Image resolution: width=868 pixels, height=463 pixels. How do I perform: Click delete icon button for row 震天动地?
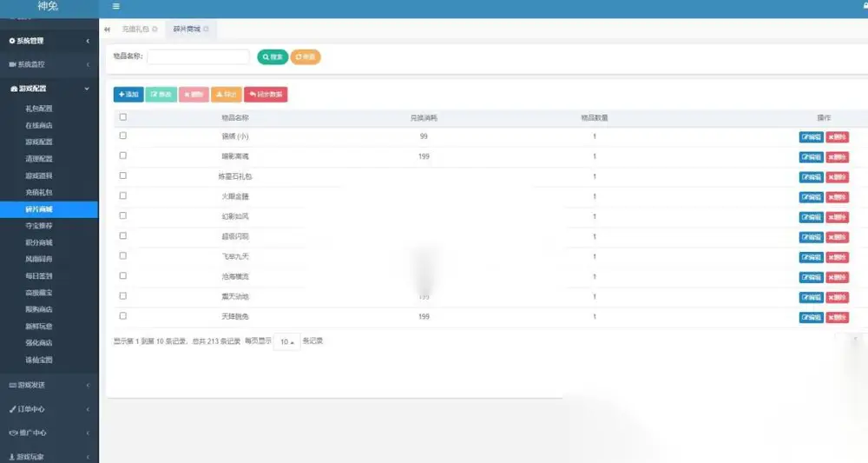(837, 297)
